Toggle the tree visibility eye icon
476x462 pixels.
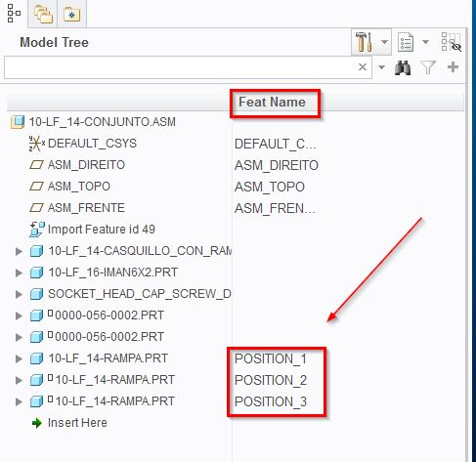pyautogui.click(x=452, y=42)
